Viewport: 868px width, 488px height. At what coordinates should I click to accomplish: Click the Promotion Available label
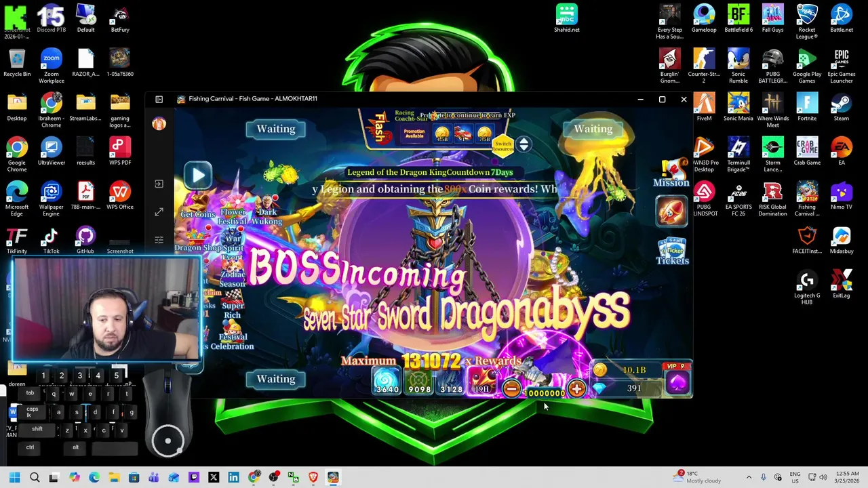point(414,134)
